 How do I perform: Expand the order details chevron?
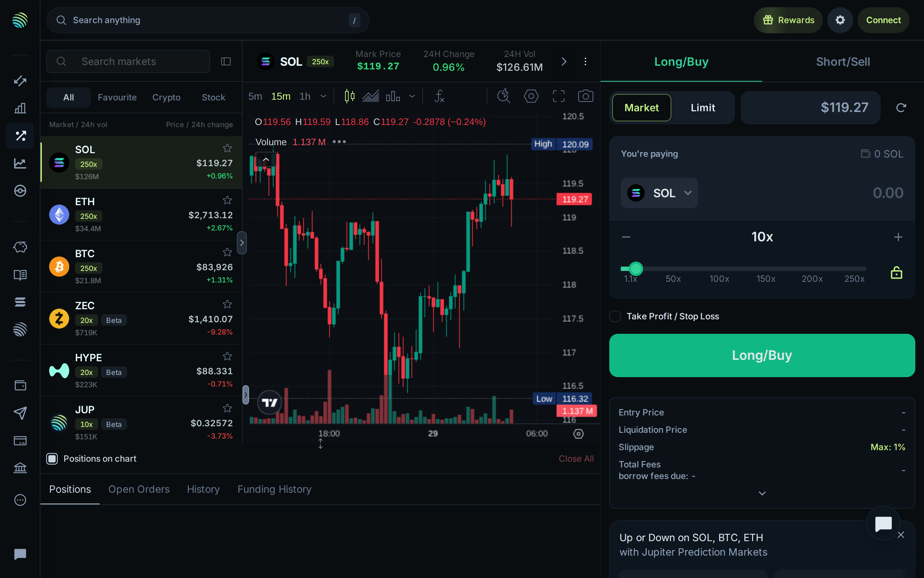(762, 493)
